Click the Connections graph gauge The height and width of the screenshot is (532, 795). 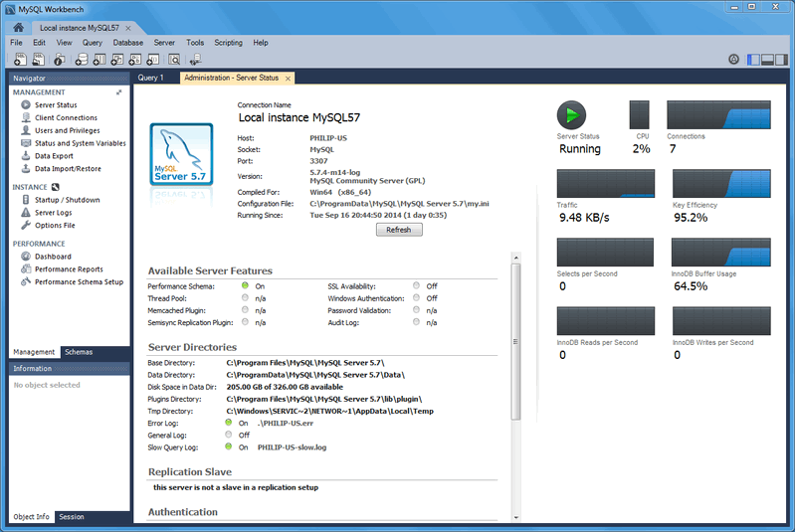click(719, 115)
